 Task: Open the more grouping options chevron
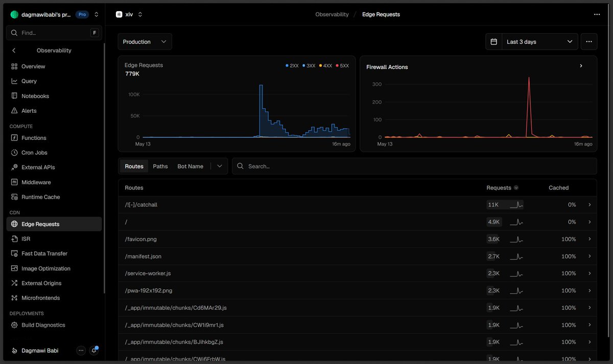point(220,166)
